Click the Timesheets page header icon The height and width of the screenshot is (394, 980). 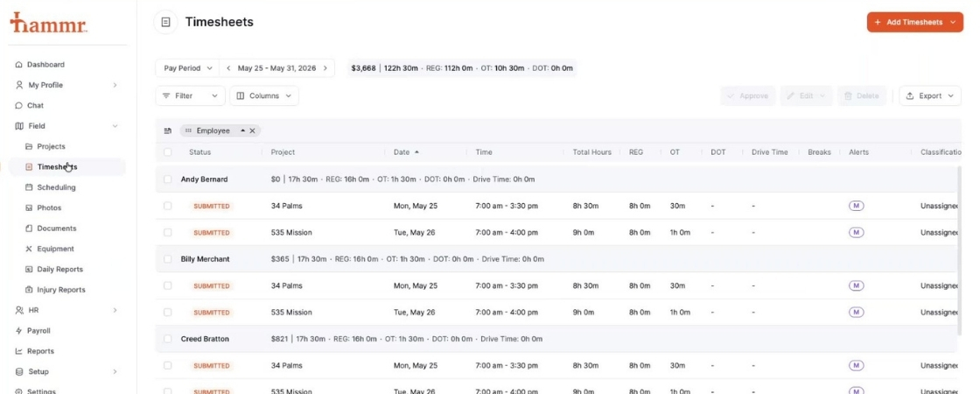point(165,22)
